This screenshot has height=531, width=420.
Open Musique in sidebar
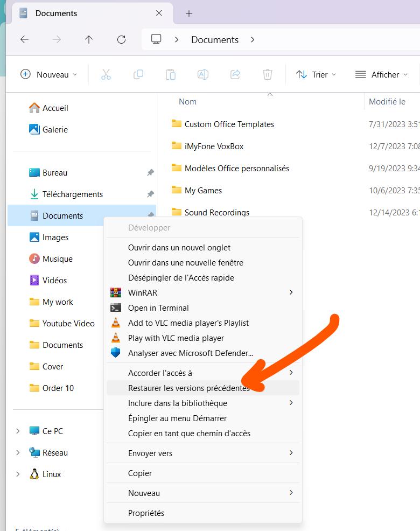pyautogui.click(x=51, y=259)
